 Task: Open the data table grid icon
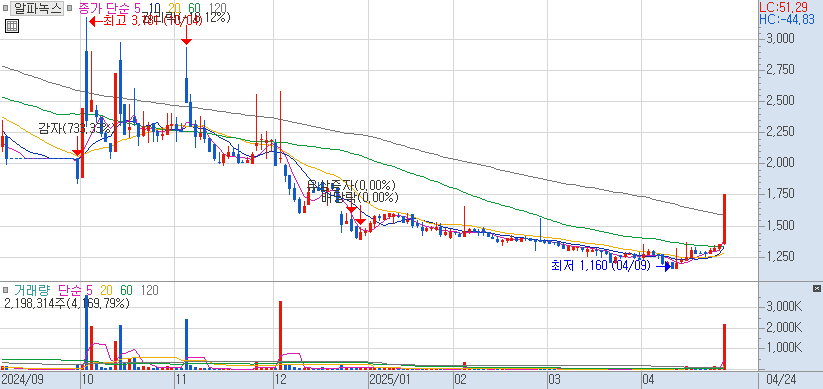tap(12, 26)
